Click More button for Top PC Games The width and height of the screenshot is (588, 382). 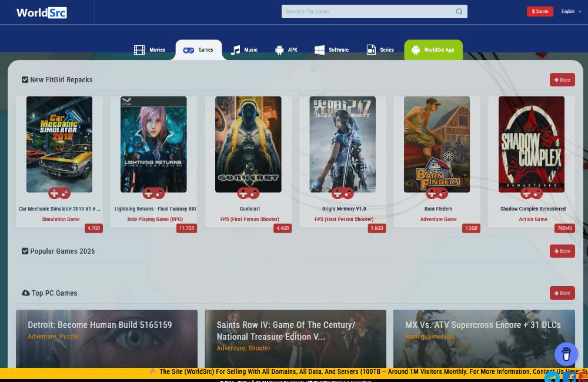pyautogui.click(x=562, y=293)
